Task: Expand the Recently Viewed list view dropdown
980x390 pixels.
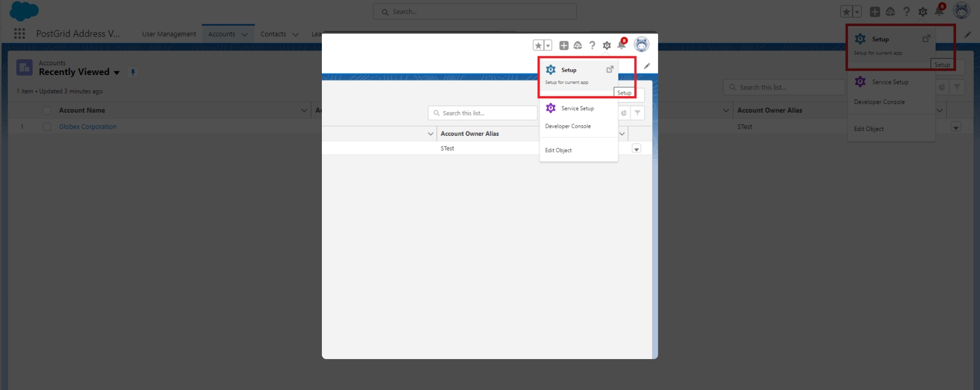Action: click(117, 72)
